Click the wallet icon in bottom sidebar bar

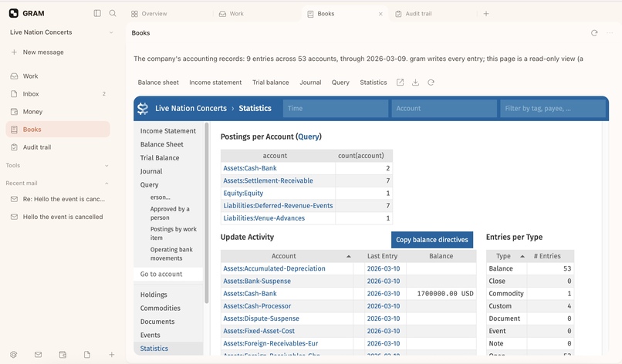(63, 355)
